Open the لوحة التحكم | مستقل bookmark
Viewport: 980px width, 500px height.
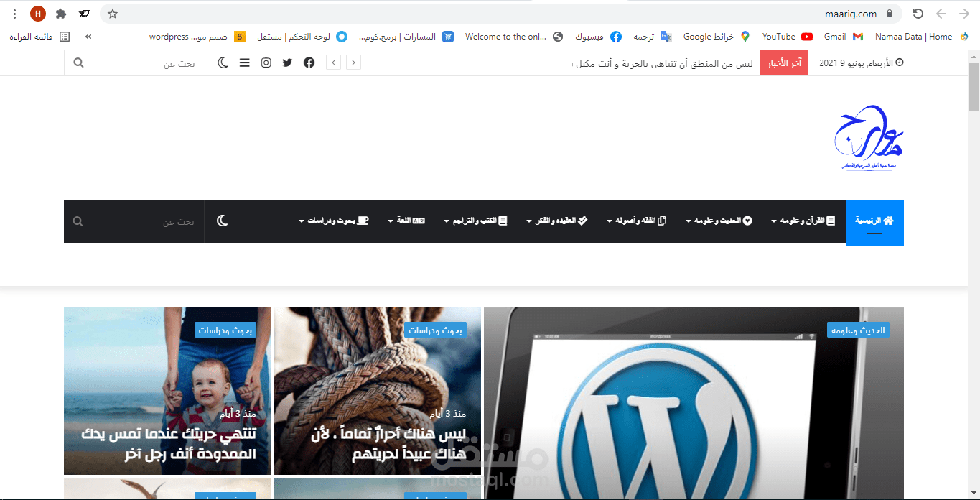[302, 37]
